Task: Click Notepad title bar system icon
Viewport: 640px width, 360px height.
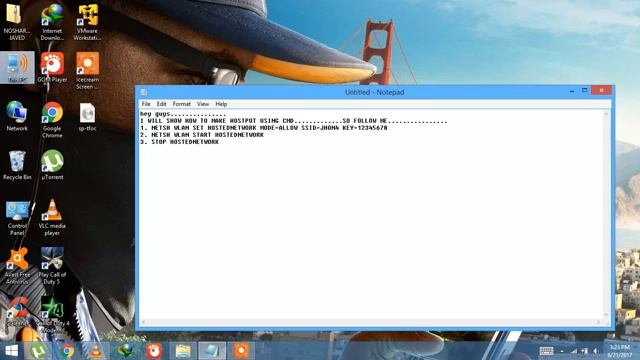Action: coord(144,92)
